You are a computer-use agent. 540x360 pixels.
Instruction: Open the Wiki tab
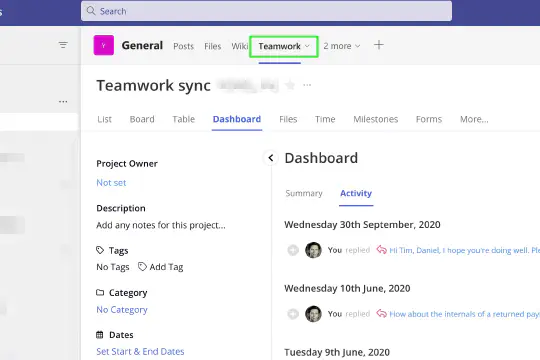coord(239,46)
